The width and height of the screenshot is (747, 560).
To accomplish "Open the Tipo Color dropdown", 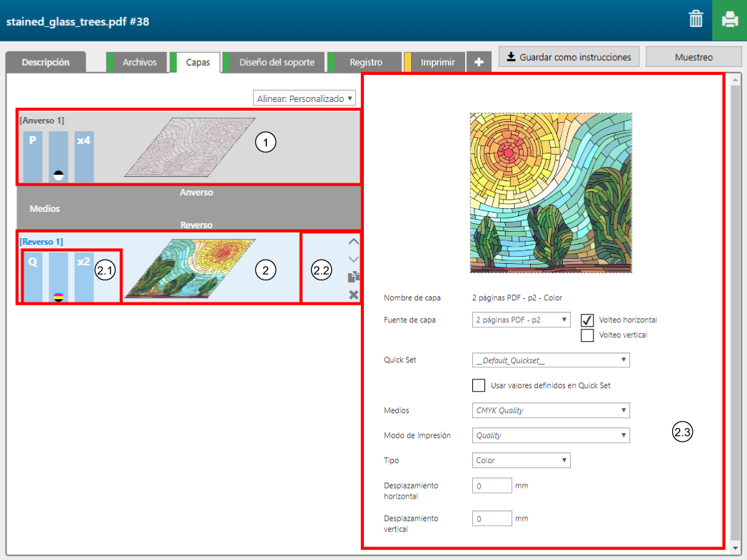I will coord(521,460).
